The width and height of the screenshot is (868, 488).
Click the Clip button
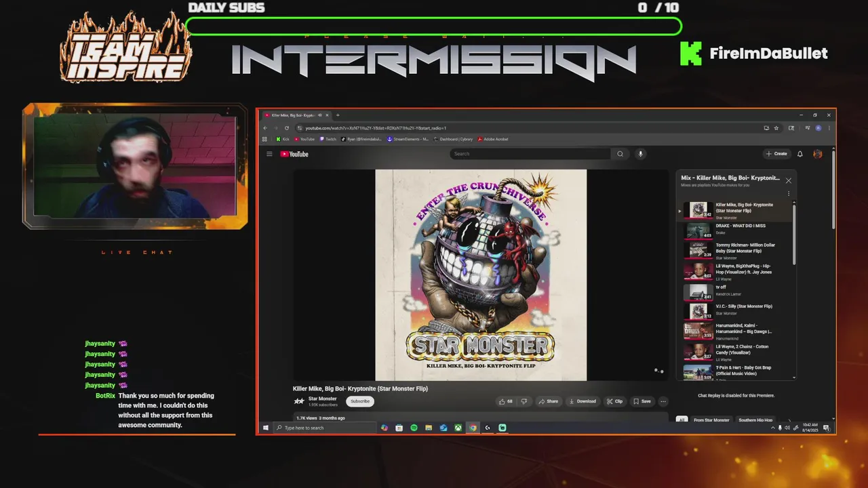click(x=615, y=401)
